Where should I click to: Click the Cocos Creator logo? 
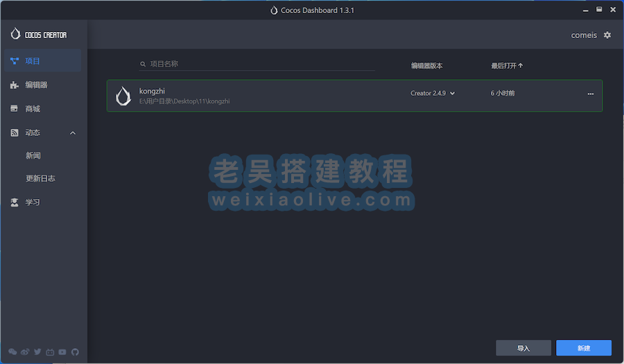(39, 35)
